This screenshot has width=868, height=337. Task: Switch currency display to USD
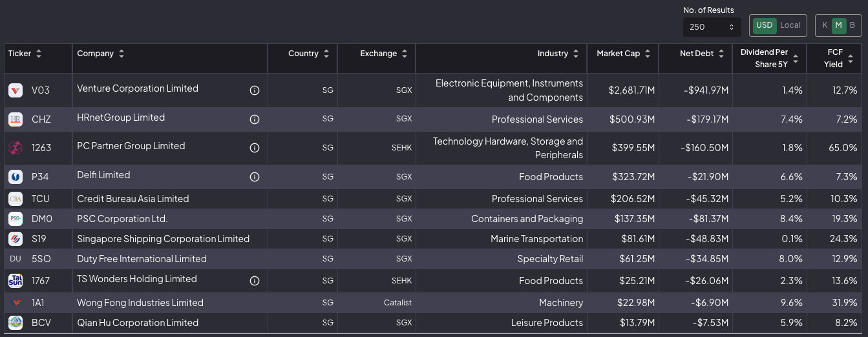pos(765,25)
